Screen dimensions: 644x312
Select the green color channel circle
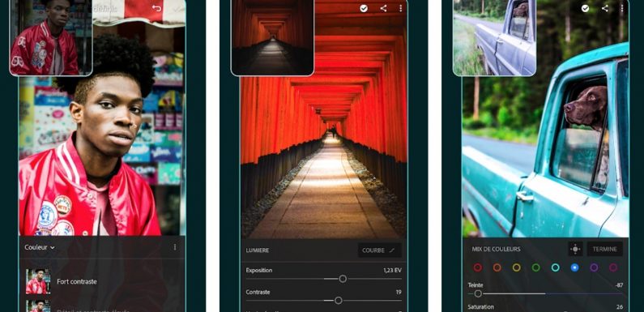(536, 267)
